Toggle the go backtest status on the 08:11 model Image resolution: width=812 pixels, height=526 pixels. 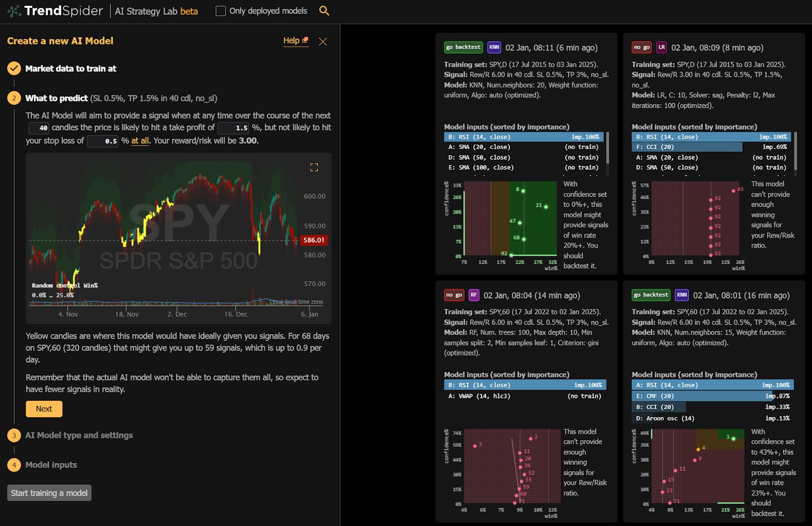pos(463,47)
